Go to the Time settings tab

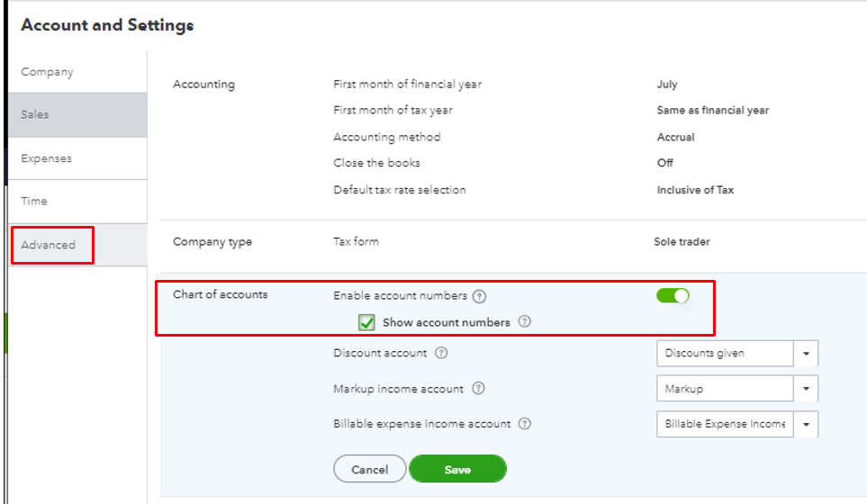[x=34, y=202]
